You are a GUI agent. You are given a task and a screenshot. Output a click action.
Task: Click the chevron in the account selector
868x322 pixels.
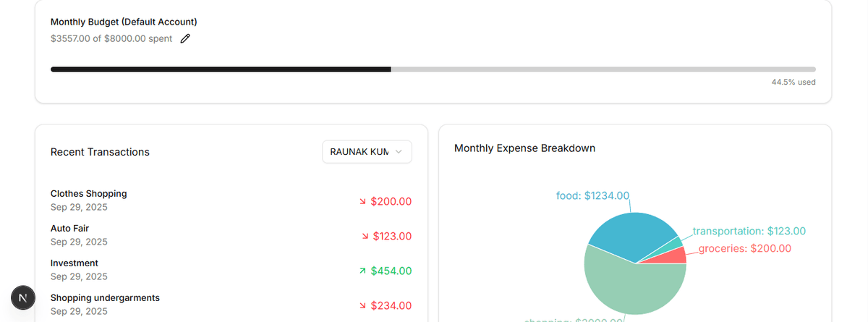(x=399, y=152)
